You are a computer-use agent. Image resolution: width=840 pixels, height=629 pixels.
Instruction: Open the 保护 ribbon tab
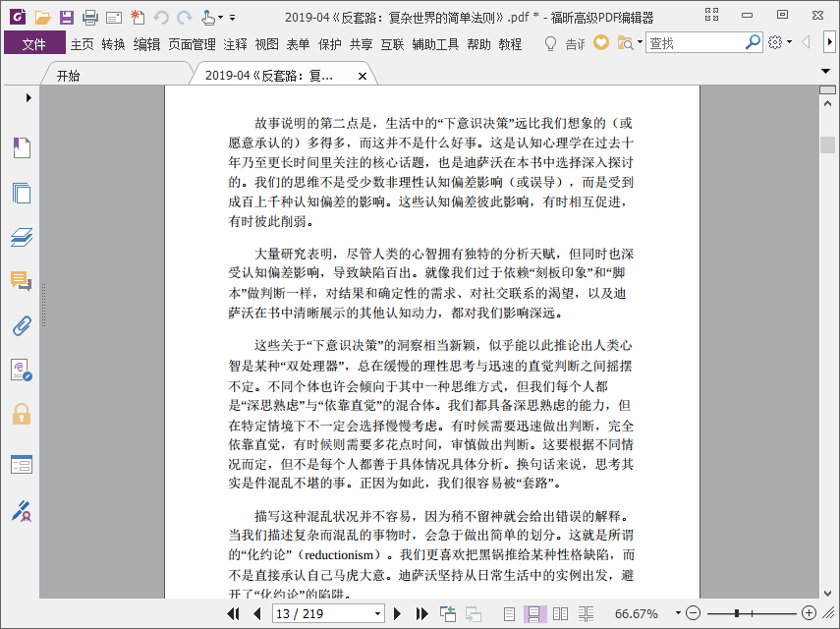(329, 44)
